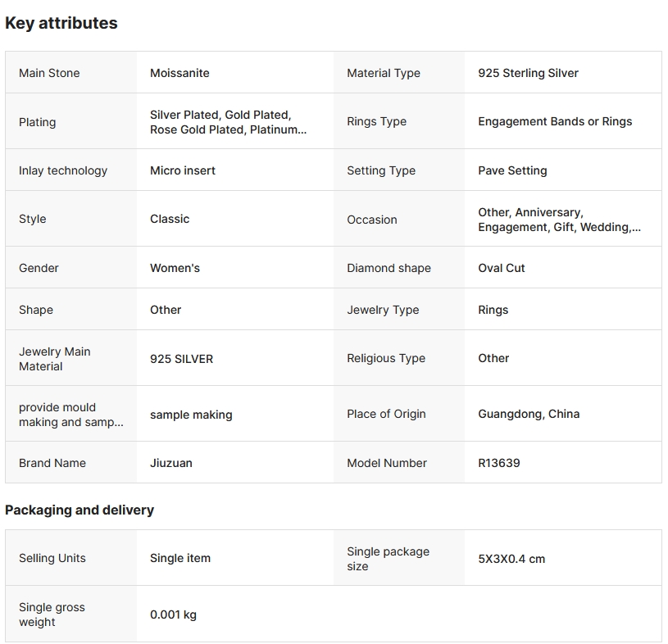Click the 0.001 kg gross weight value
Image resolution: width=668 pixels, height=644 pixels.
pyautogui.click(x=173, y=615)
